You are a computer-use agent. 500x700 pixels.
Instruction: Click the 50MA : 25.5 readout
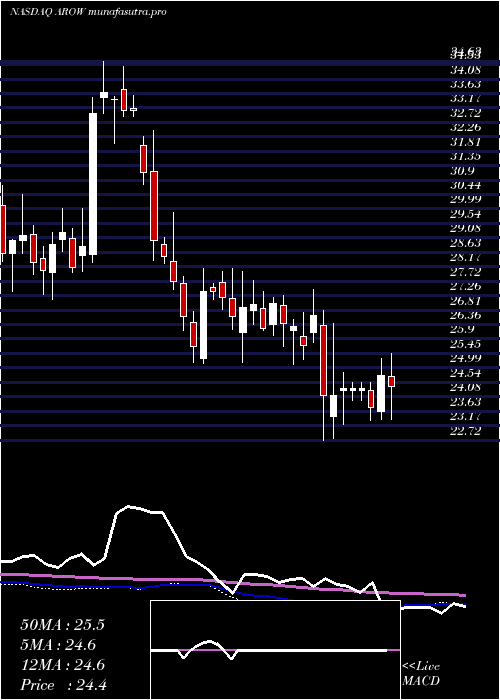(62, 625)
